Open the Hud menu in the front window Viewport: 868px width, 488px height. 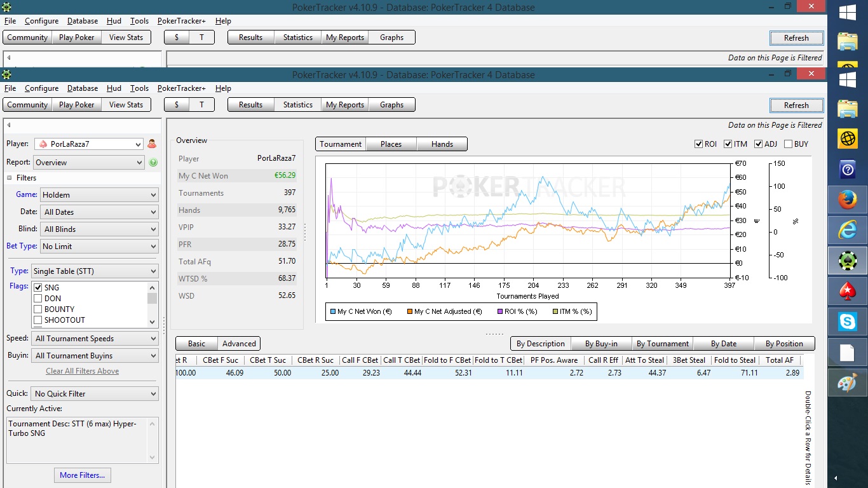(114, 88)
